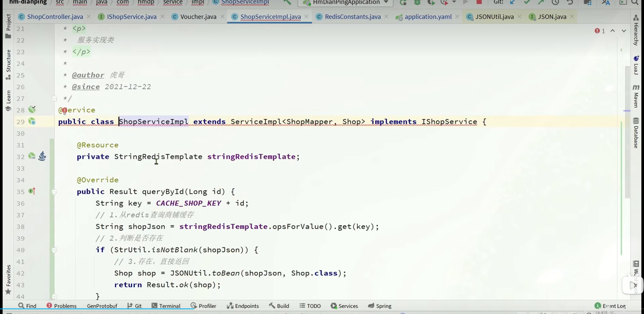Click the Spring bean gutter icon at line 32

click(x=32, y=156)
